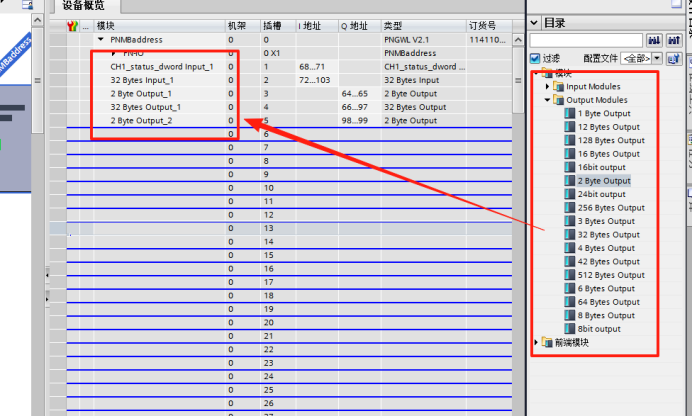The image size is (692, 416).
Task: Click the icon beside 42 Bytes Output
Action: pos(569,262)
